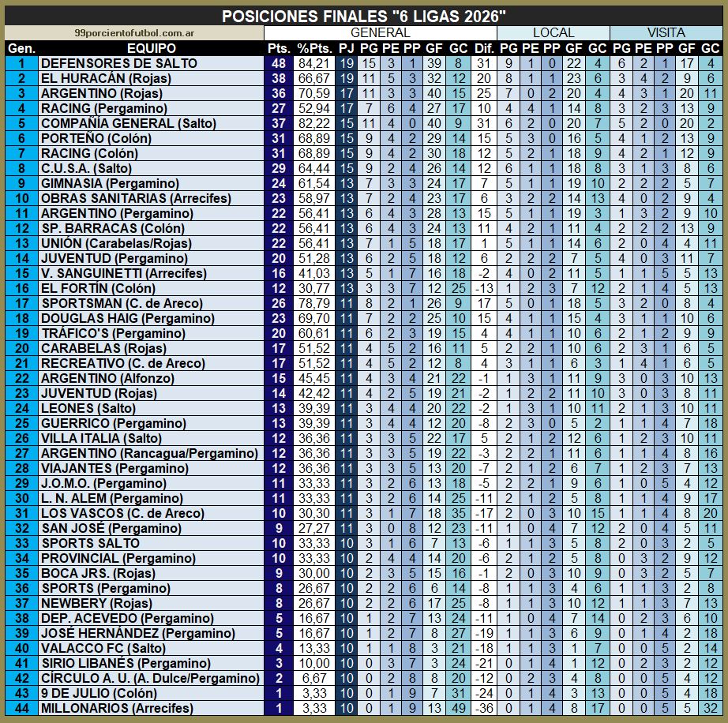Select team LEONES (Salto)
The height and width of the screenshot is (723, 728).
coord(88,408)
